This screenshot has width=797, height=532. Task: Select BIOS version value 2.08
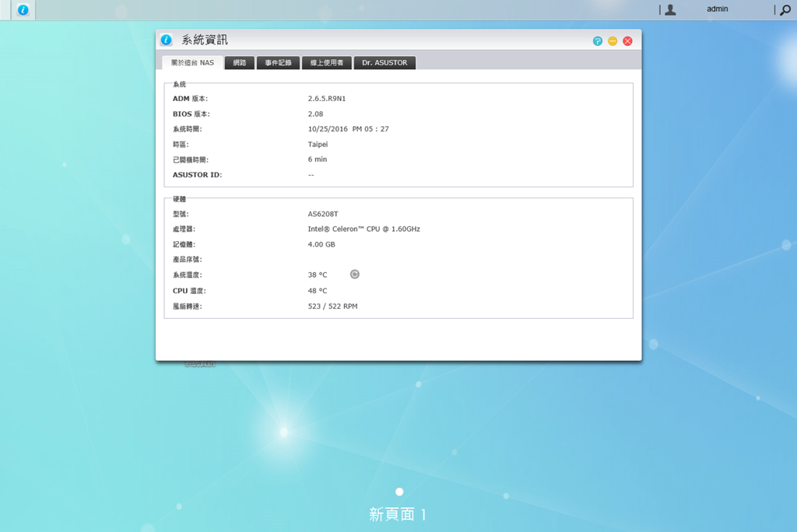pos(316,114)
